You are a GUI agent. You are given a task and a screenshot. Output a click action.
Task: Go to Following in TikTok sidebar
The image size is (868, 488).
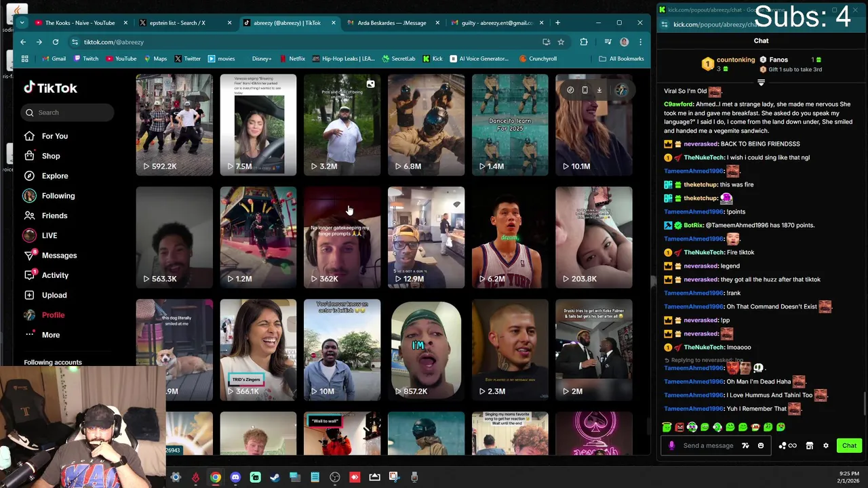[49, 196]
